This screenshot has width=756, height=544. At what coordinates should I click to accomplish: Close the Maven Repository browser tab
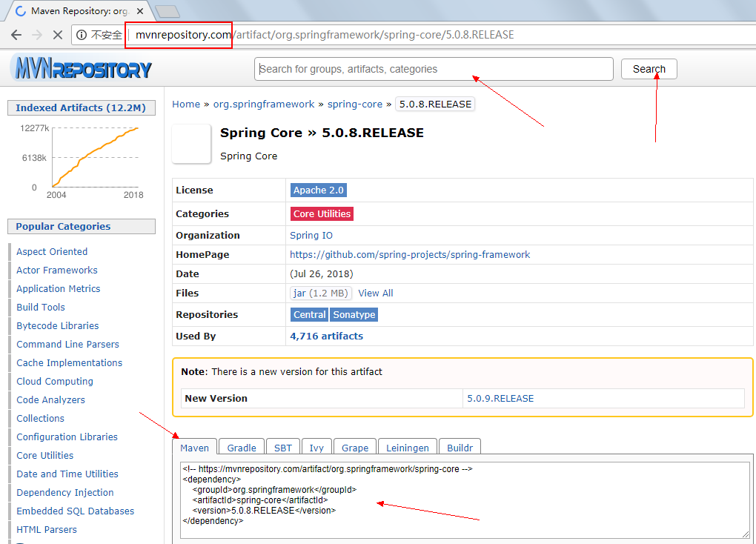point(140,11)
